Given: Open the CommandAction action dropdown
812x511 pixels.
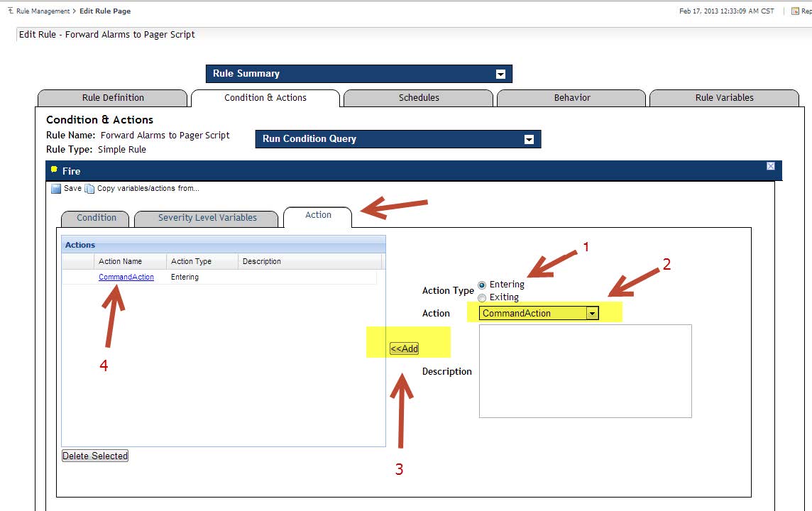Looking at the screenshot, I should coord(592,314).
